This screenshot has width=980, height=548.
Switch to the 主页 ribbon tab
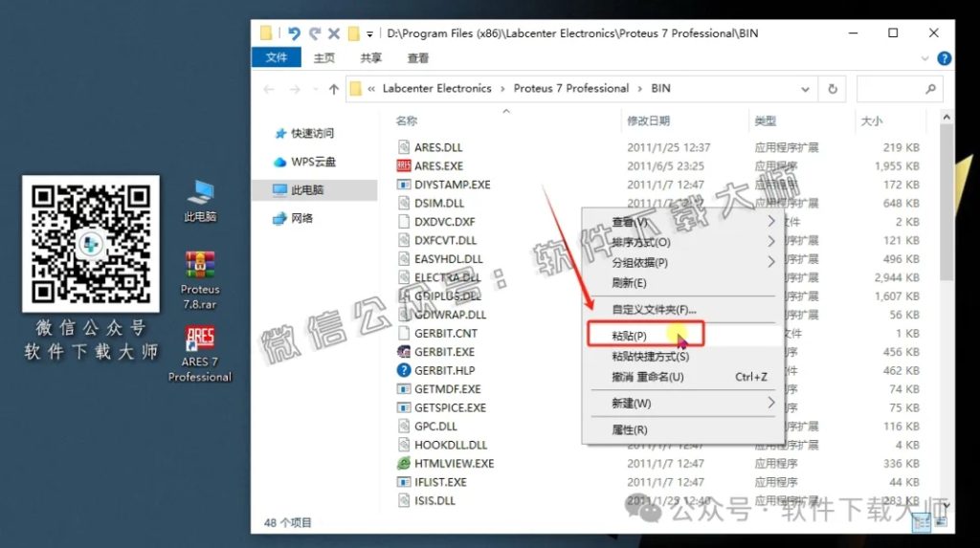323,58
